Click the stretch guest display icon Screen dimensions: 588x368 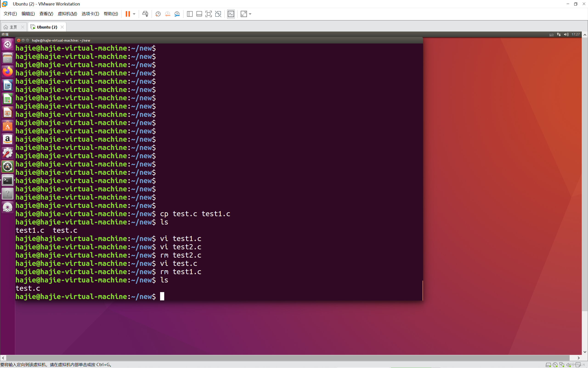[244, 14]
